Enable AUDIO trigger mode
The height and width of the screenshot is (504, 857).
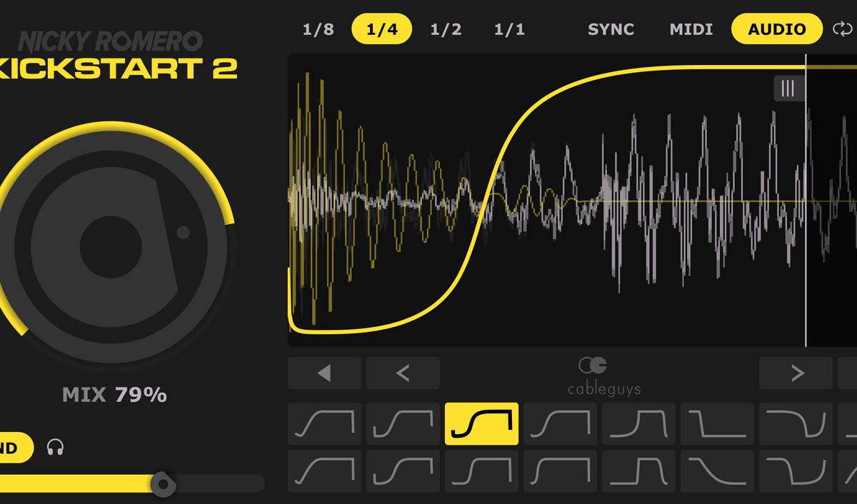click(776, 29)
